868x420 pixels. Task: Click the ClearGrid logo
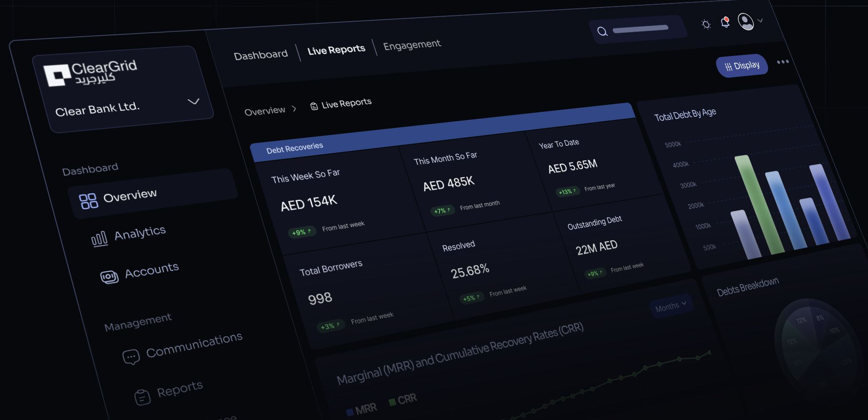tap(91, 72)
